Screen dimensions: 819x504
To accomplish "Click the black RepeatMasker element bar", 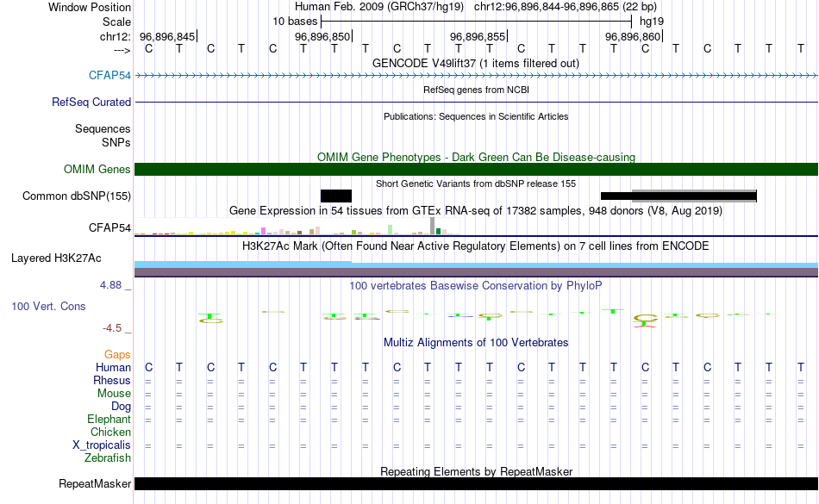I will [x=476, y=483].
